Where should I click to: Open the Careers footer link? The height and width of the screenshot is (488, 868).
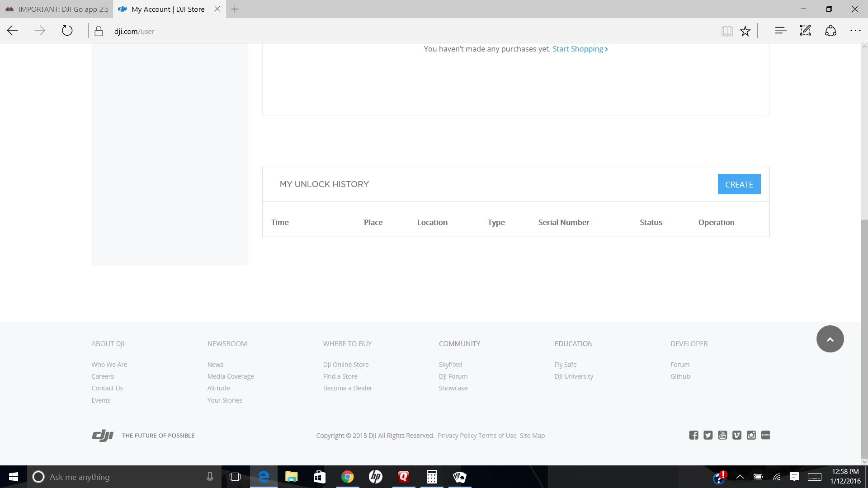(x=103, y=376)
